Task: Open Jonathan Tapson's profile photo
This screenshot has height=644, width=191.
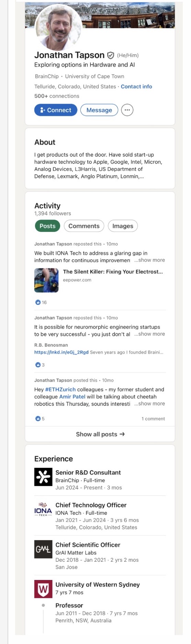Action: [x=59, y=27]
